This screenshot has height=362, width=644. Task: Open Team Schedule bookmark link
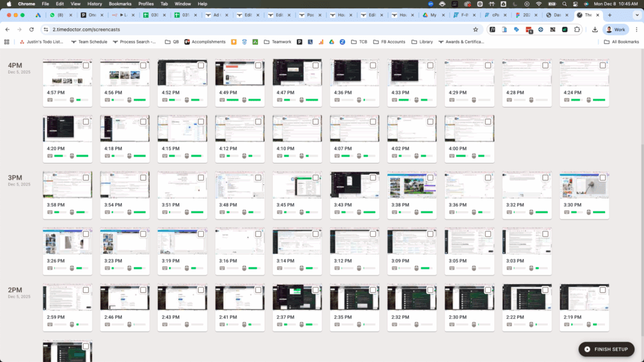click(x=89, y=42)
